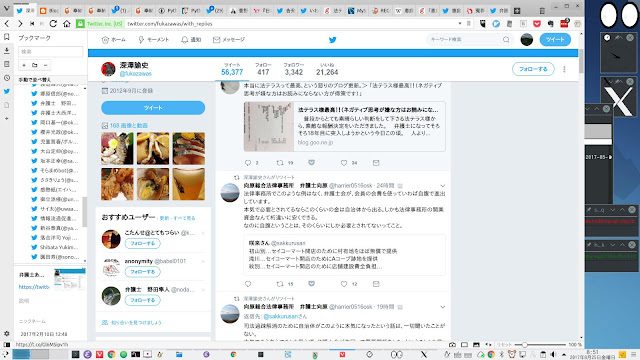This screenshot has width=640, height=360.
Task: Open address bar history dropdown arrow
Action: coord(460,24)
